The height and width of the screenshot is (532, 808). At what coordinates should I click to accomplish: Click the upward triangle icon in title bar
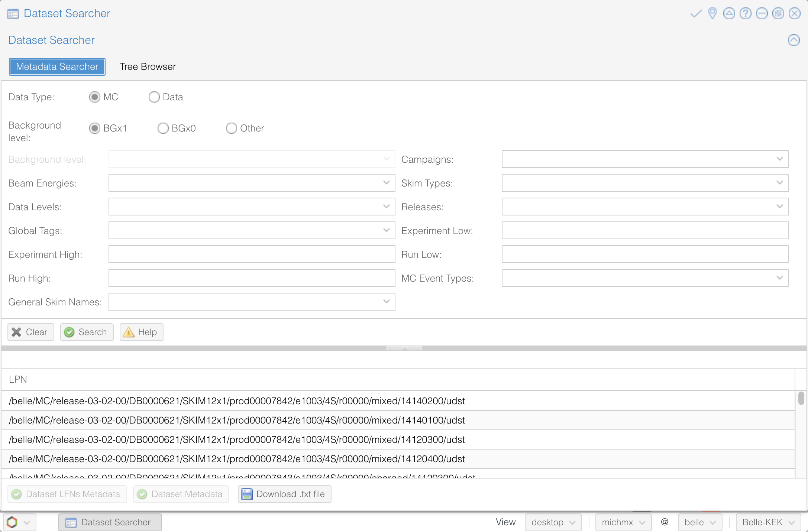click(x=729, y=14)
